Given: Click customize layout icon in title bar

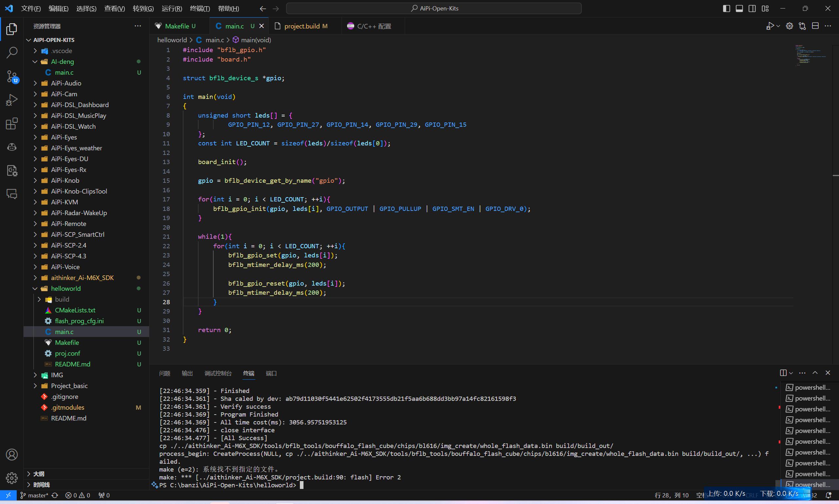Looking at the screenshot, I should point(765,9).
